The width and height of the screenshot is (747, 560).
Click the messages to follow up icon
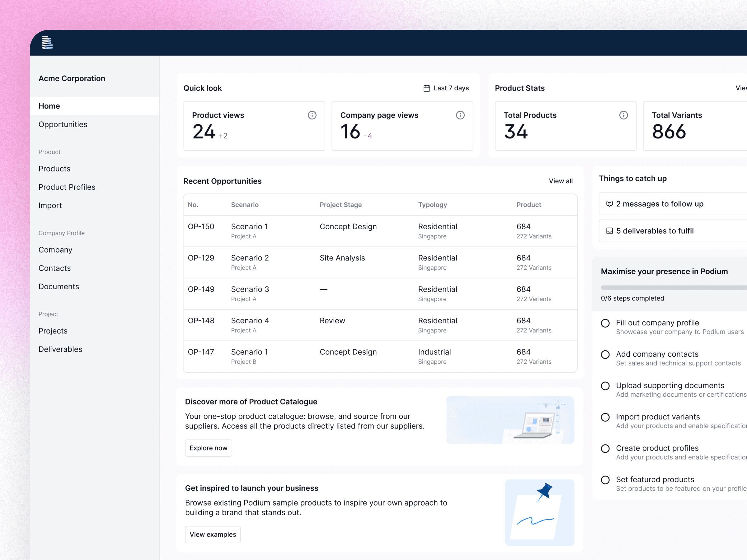609,203
